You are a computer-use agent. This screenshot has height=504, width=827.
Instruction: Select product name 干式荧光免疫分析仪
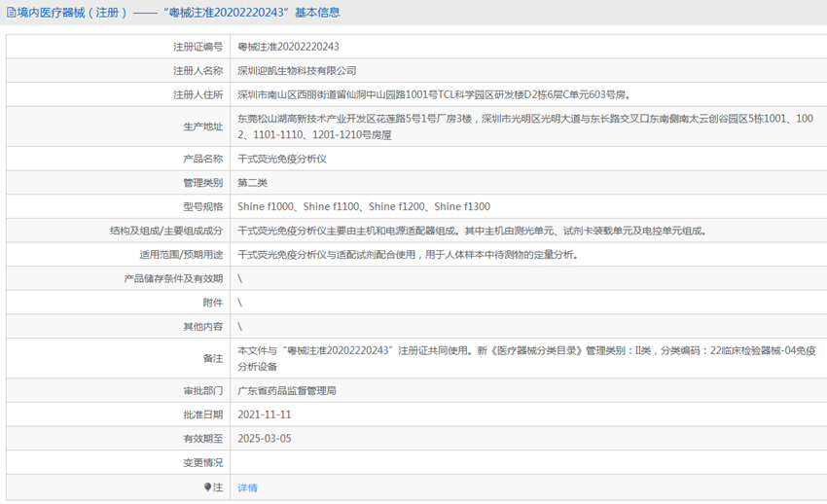pyautogui.click(x=282, y=159)
